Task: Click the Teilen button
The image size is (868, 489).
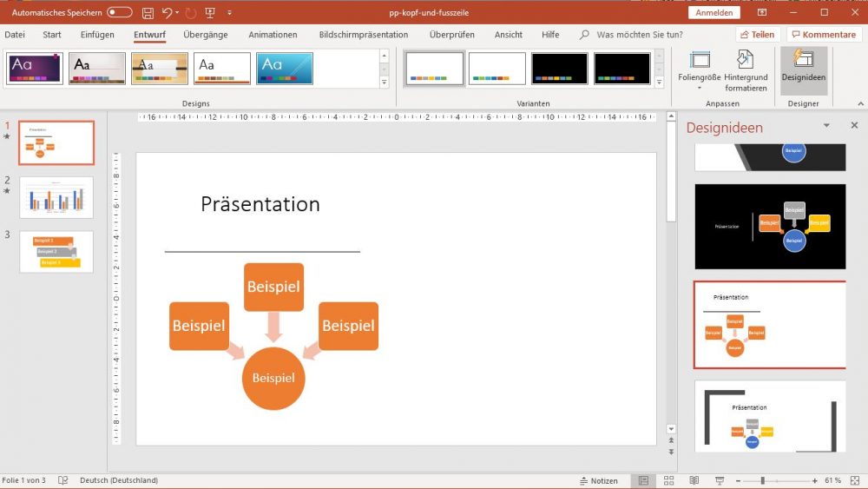Action: pos(758,35)
